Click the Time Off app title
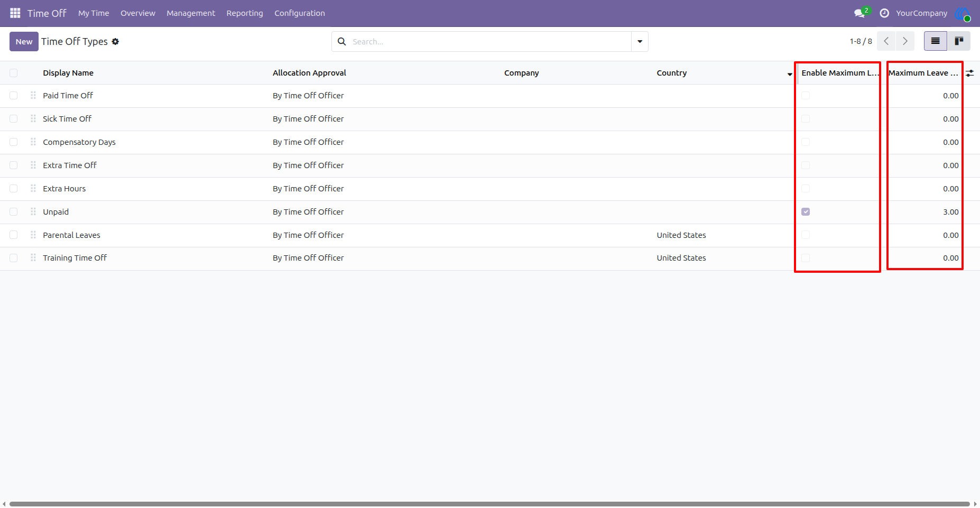The height and width of the screenshot is (508, 980). pyautogui.click(x=47, y=13)
